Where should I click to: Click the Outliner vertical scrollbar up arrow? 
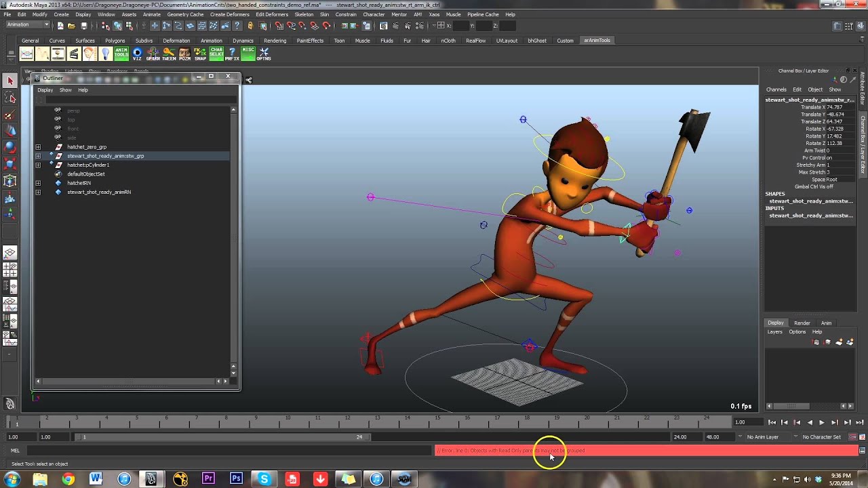(233, 110)
